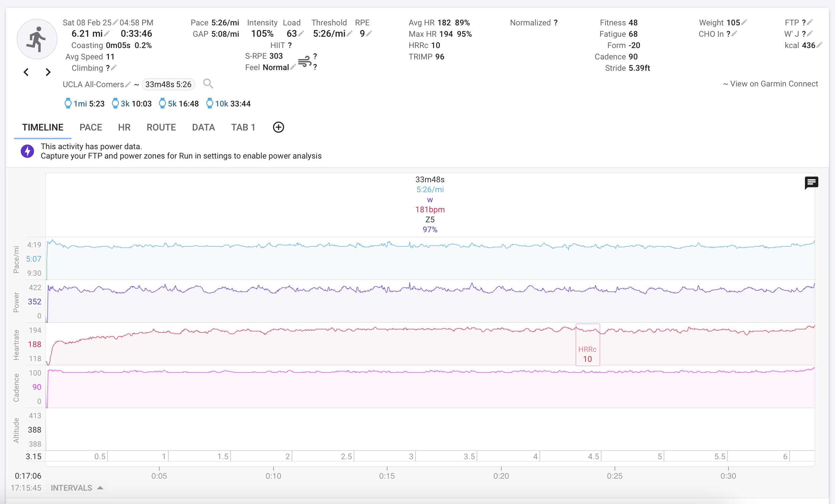Click the magnifier icon beside 33m48s 5:26
The image size is (835, 504).
coord(208,84)
